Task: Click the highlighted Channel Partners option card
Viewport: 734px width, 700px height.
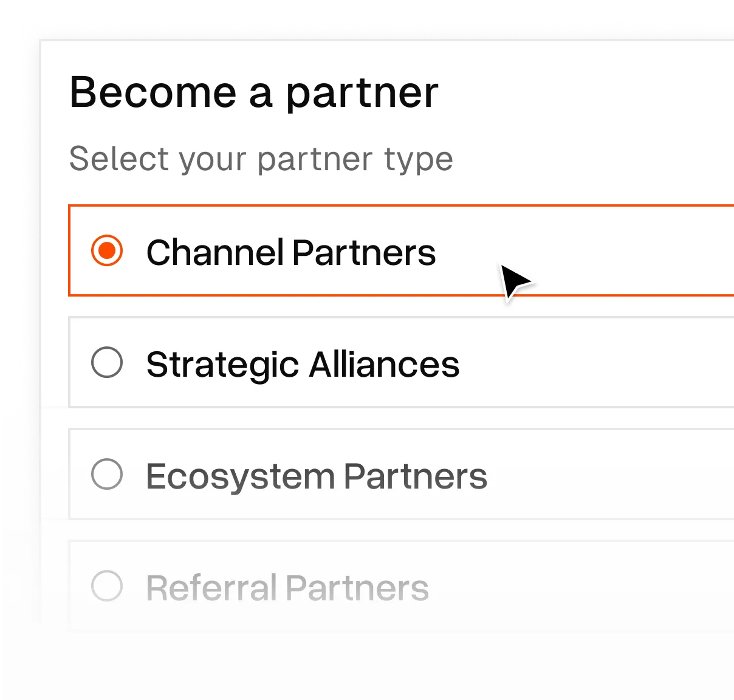Action: click(365, 251)
